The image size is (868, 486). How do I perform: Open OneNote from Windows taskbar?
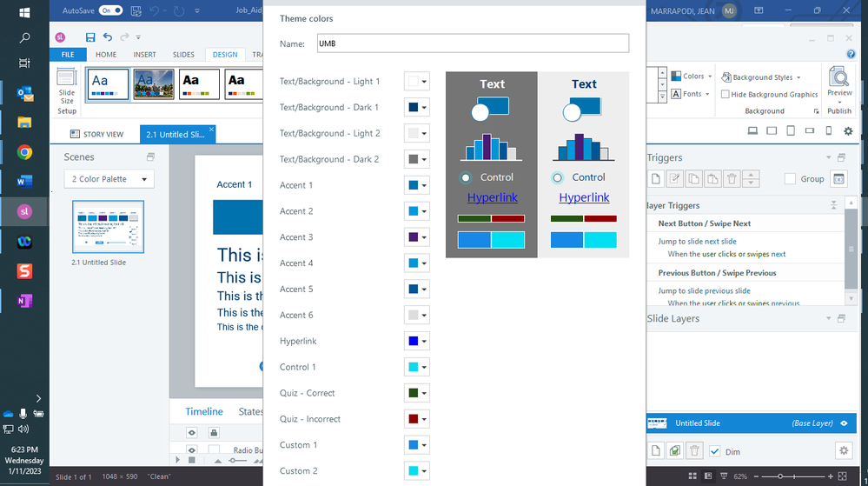tap(24, 301)
